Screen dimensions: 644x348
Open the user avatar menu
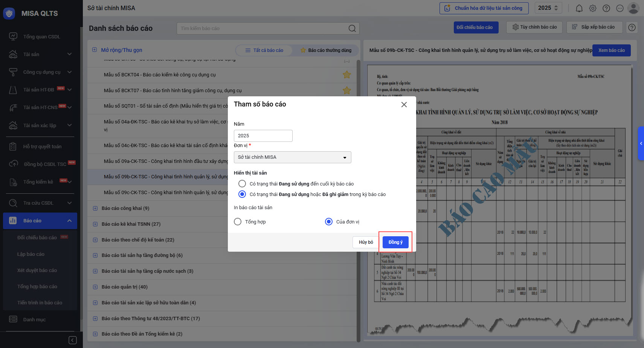pyautogui.click(x=634, y=8)
